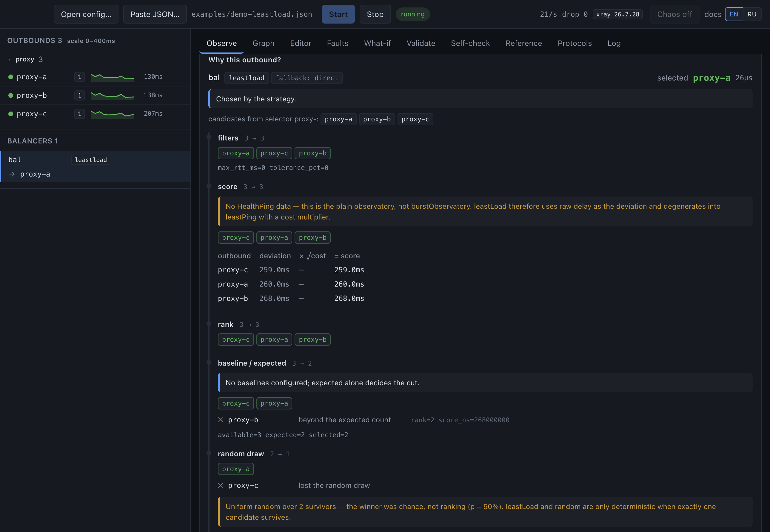
Task: Click the timeline dot beside random draw
Action: [209, 453]
